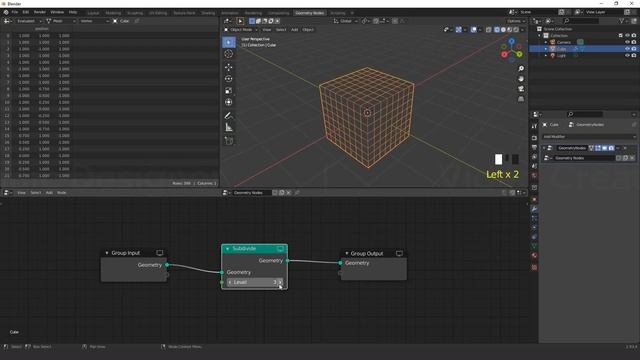The height and width of the screenshot is (360, 640).
Task: Switch to Layout workspace tab
Action: [93, 13]
